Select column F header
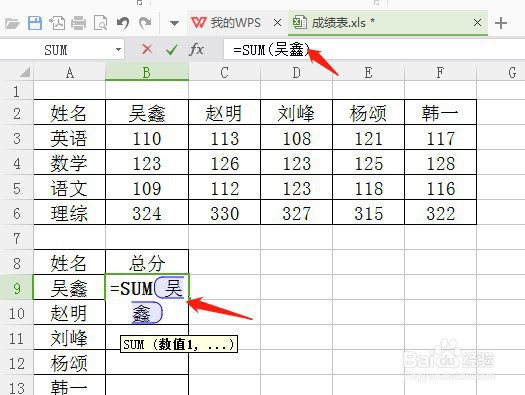 point(440,72)
